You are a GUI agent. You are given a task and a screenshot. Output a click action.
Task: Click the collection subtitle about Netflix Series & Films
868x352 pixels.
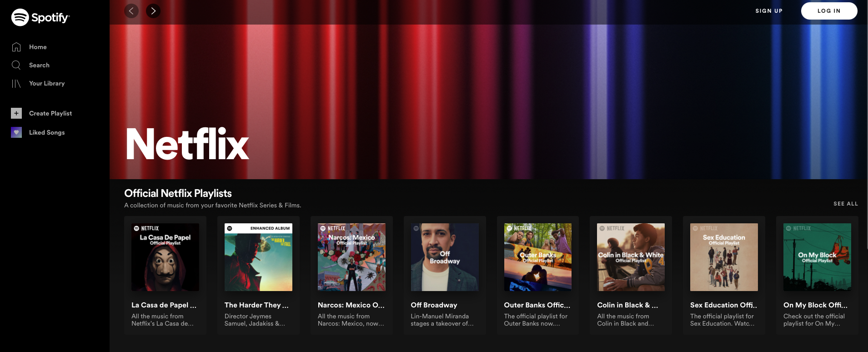click(212, 205)
